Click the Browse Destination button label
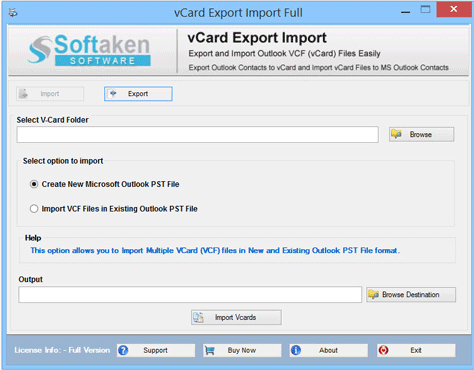 coord(411,295)
